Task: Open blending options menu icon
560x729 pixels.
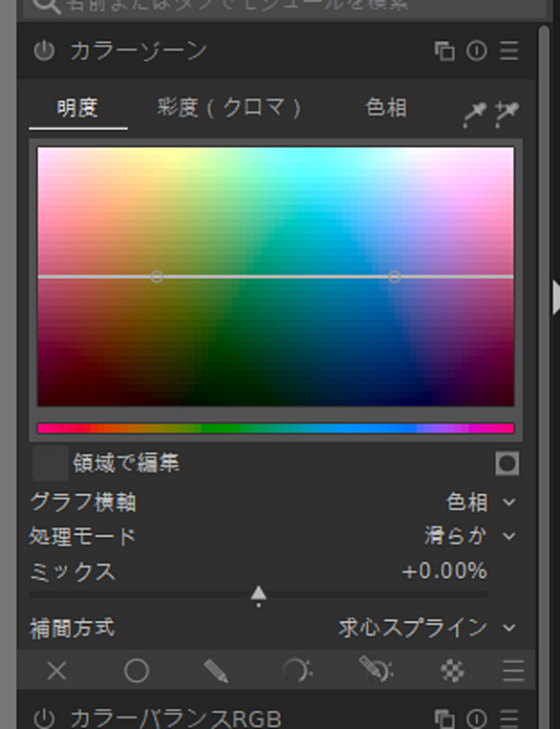Action: pyautogui.click(x=514, y=672)
